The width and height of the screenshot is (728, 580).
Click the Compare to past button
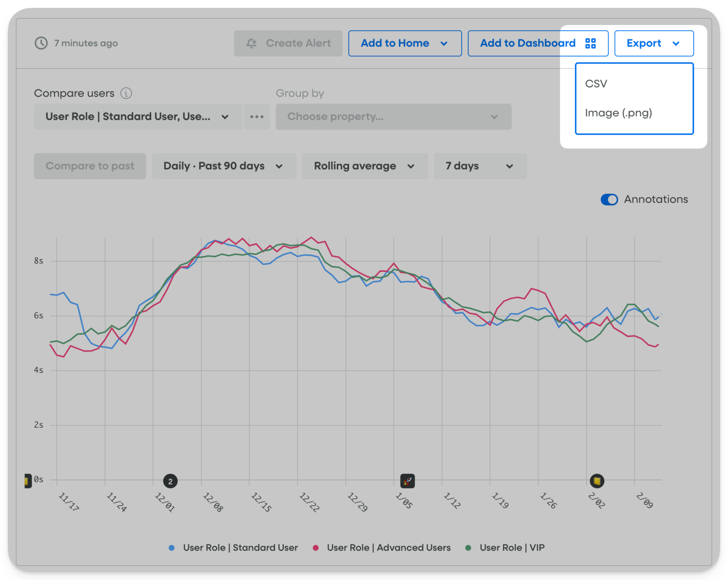click(90, 166)
